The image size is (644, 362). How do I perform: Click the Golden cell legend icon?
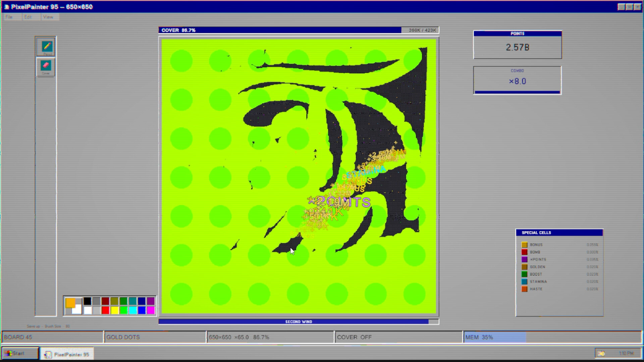[524, 267]
